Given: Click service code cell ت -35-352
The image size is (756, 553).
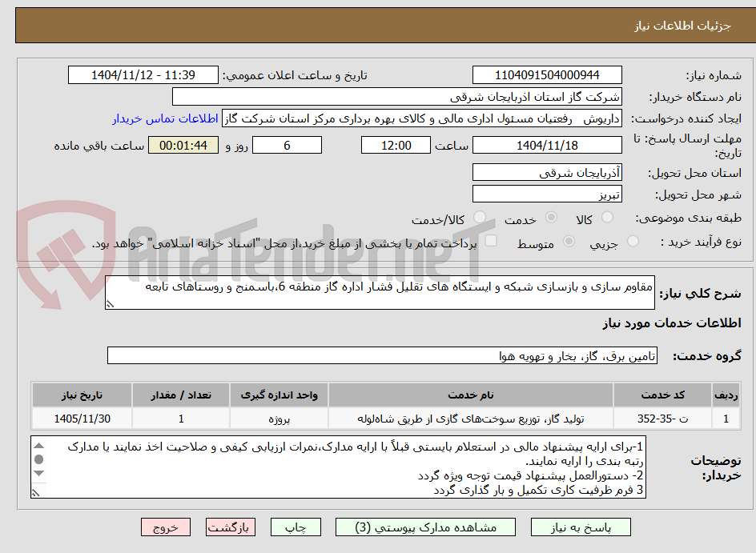Looking at the screenshot, I should (x=663, y=419).
